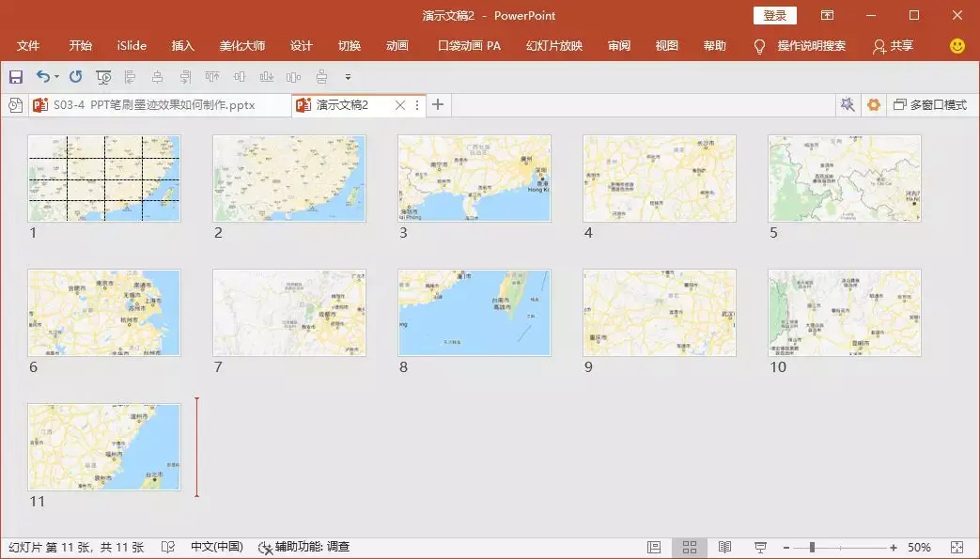Viewport: 980px width, 559px height.
Task: Click the align top icon
Action: [212, 77]
